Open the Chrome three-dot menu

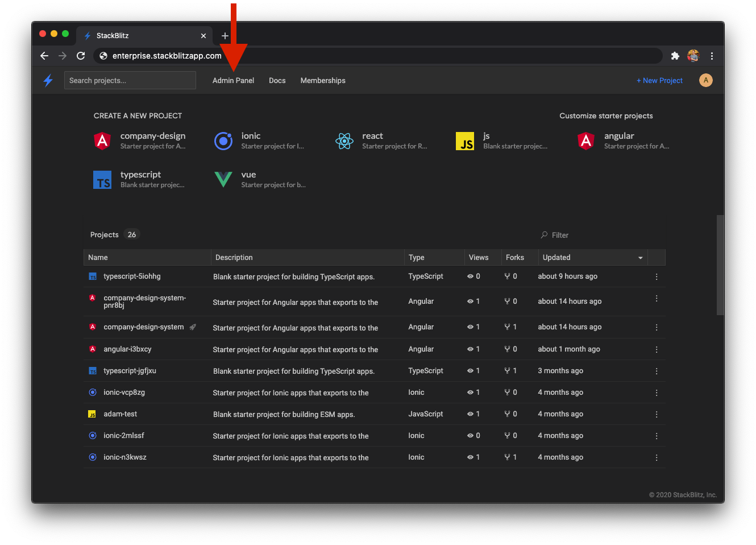[x=712, y=56]
